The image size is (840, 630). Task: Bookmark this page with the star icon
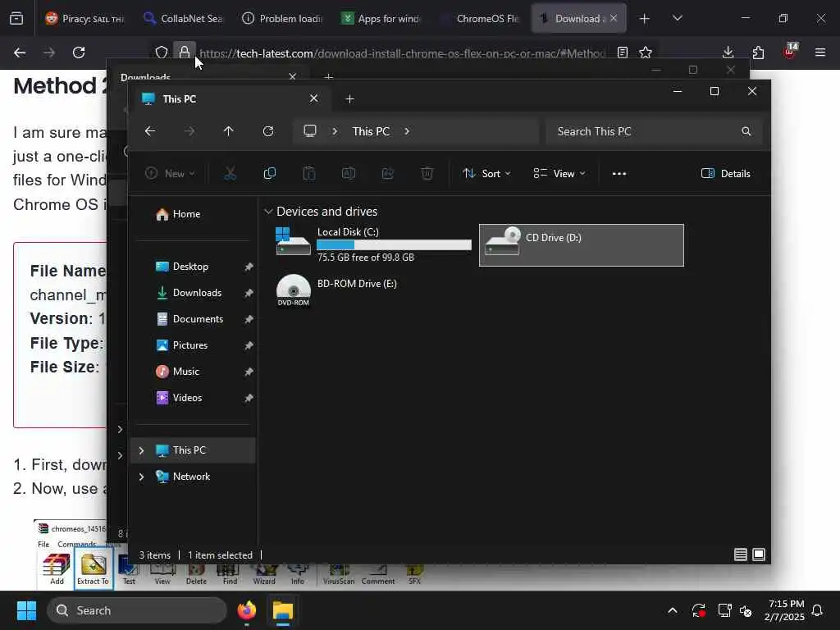coord(646,52)
